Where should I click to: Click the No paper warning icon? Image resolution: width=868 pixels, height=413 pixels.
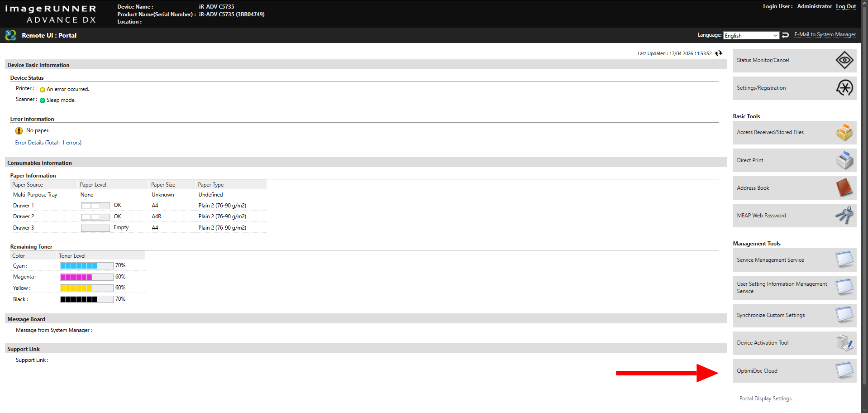[x=19, y=131]
